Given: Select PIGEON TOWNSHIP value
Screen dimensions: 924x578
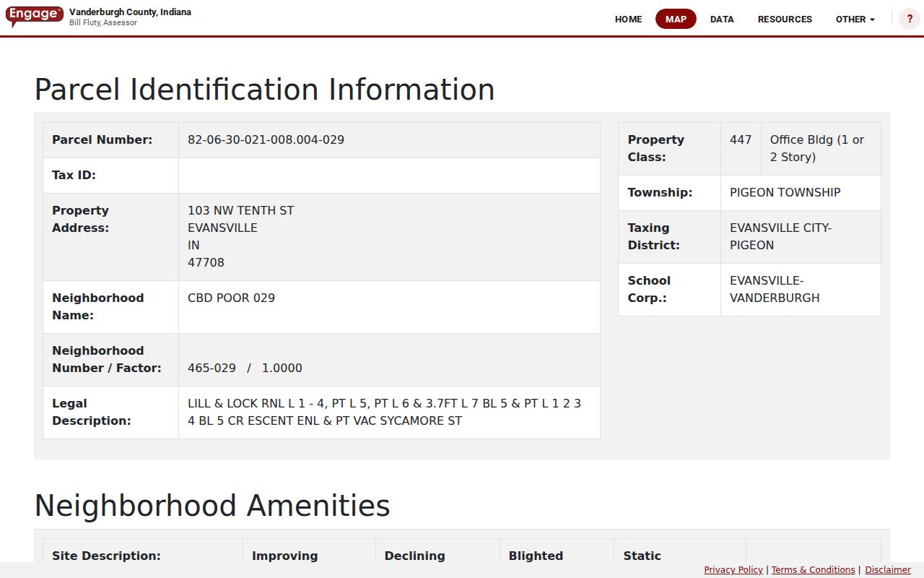Looking at the screenshot, I should [785, 192].
